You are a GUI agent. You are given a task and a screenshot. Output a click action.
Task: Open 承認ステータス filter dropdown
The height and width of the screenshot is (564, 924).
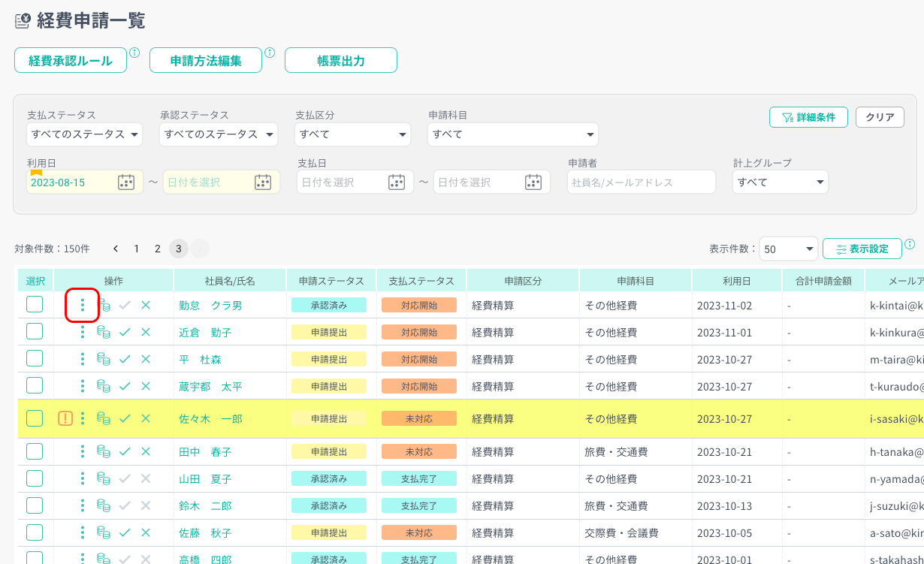[219, 134]
